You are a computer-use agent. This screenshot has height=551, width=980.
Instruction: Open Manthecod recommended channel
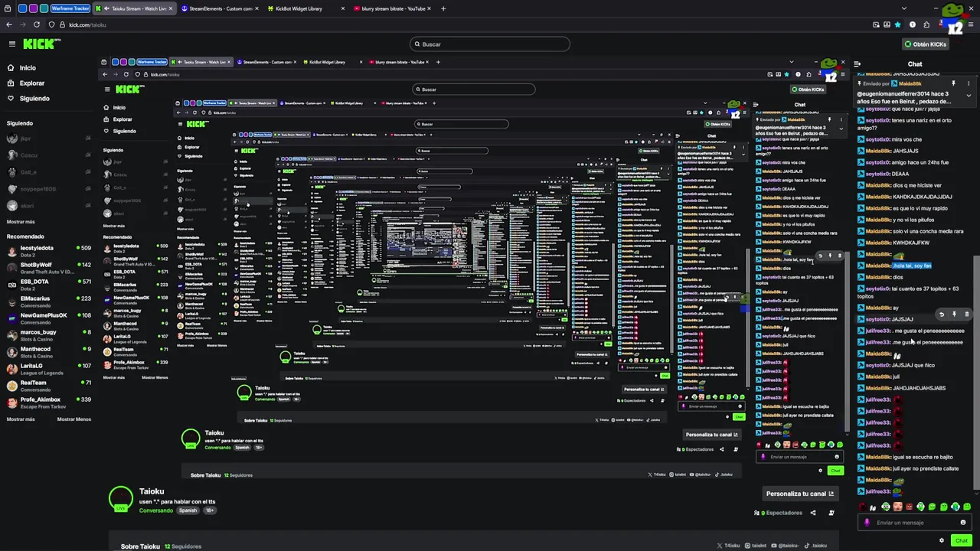point(47,351)
